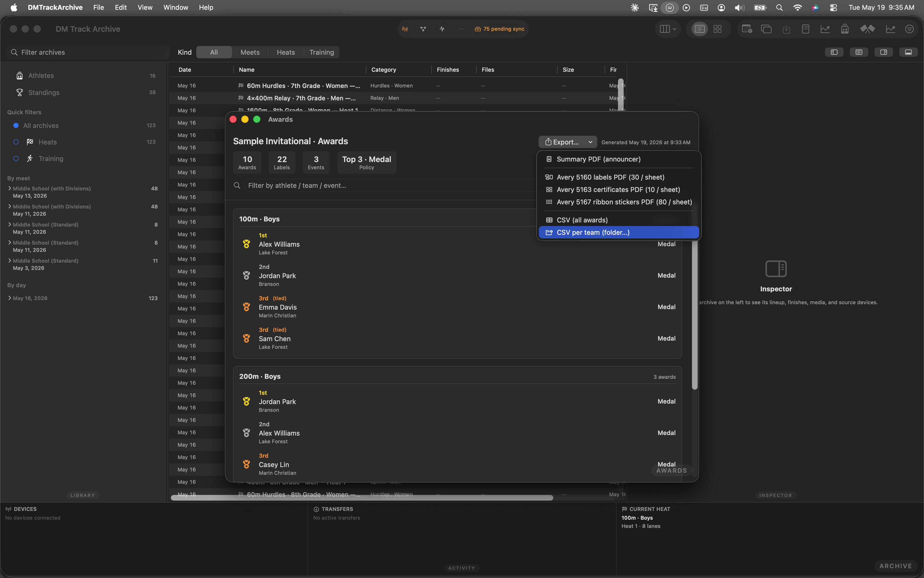Choose Avery 5163 certificates PDF option
This screenshot has height=578, width=924.
click(619, 190)
